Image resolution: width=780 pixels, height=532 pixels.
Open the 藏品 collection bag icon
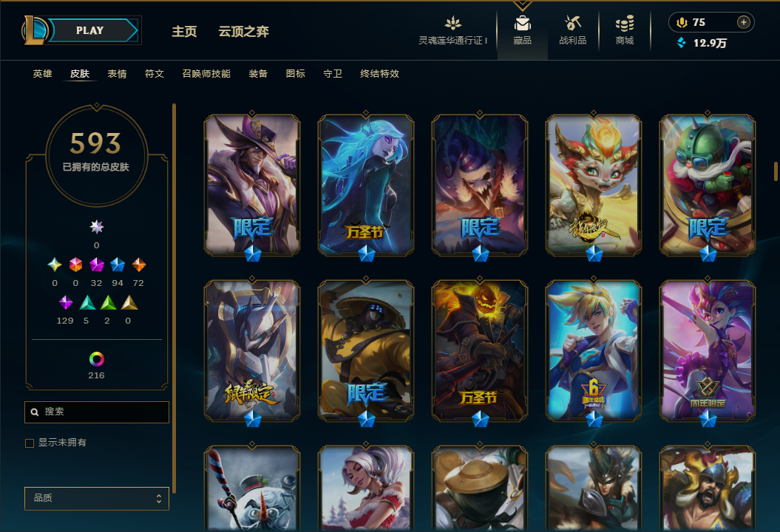click(x=522, y=24)
